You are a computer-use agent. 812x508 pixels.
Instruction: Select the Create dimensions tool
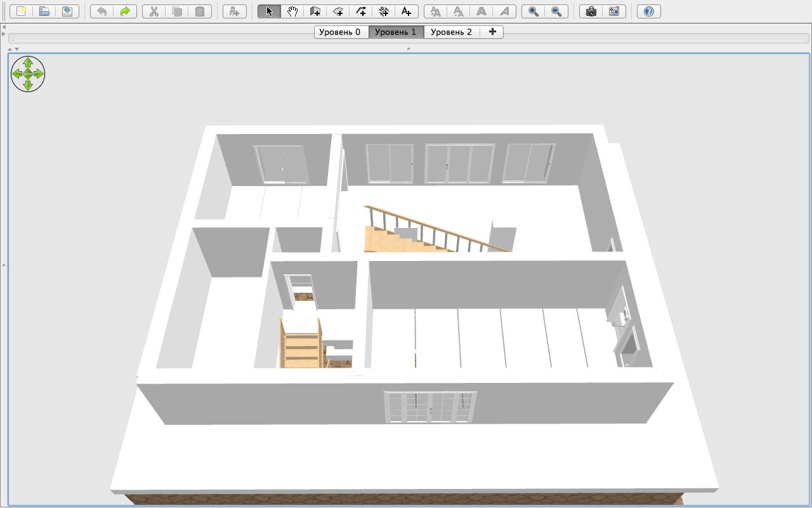point(384,11)
